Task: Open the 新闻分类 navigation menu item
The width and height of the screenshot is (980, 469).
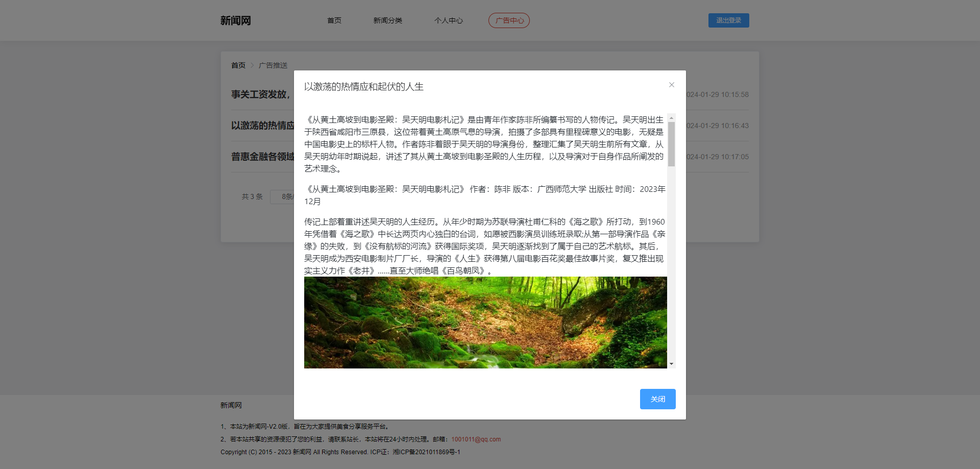Action: click(388, 20)
